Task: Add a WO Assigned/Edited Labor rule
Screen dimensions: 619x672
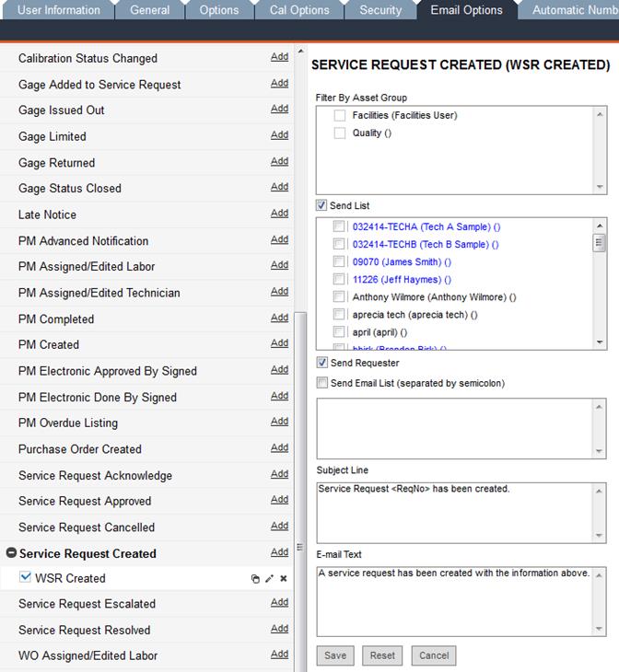Action: (x=280, y=655)
